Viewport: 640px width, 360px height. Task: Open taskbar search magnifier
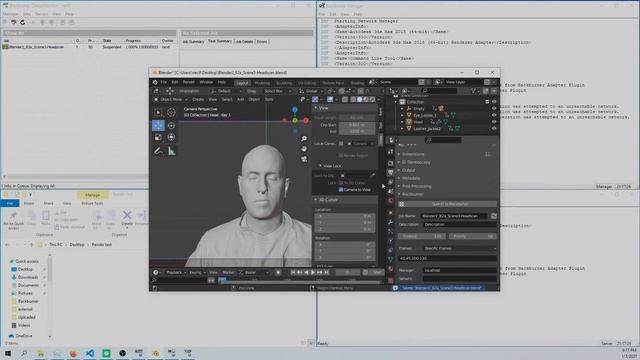coord(24,353)
